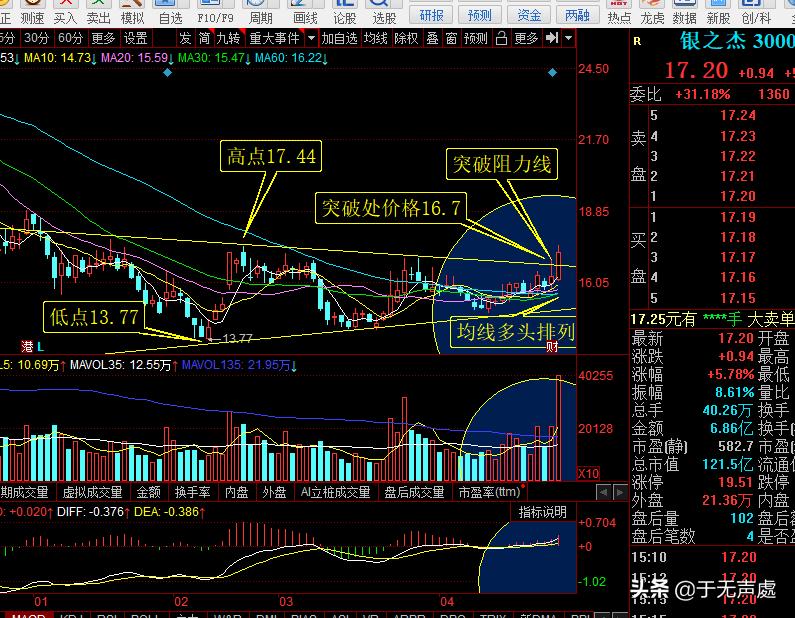Viewport: 795px width, 618px height.
Task: Open 更多 next to the 60分 period
Action: (x=103, y=38)
